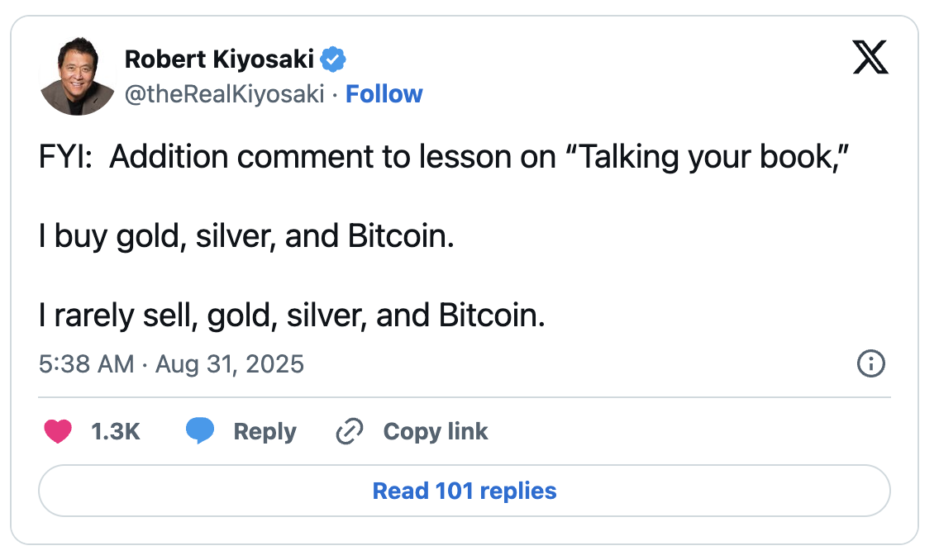Screen dimensions: 939x560
Task: Click the chain link icon
Action: 350,431
